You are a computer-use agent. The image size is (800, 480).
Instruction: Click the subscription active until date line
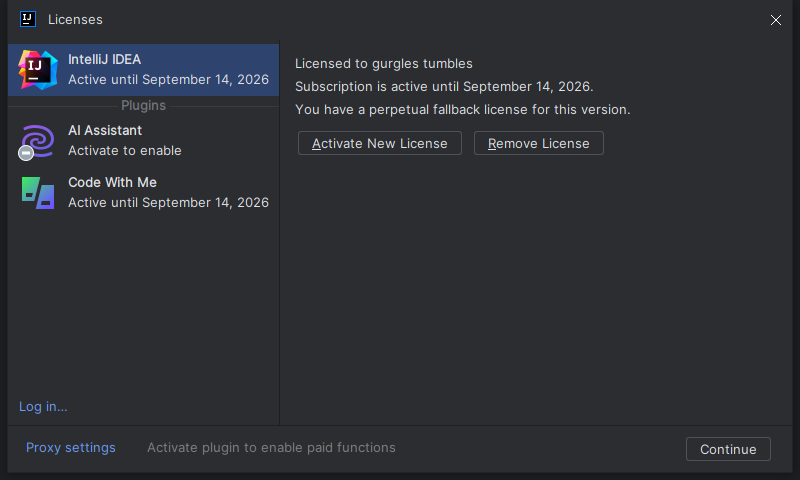pos(444,87)
